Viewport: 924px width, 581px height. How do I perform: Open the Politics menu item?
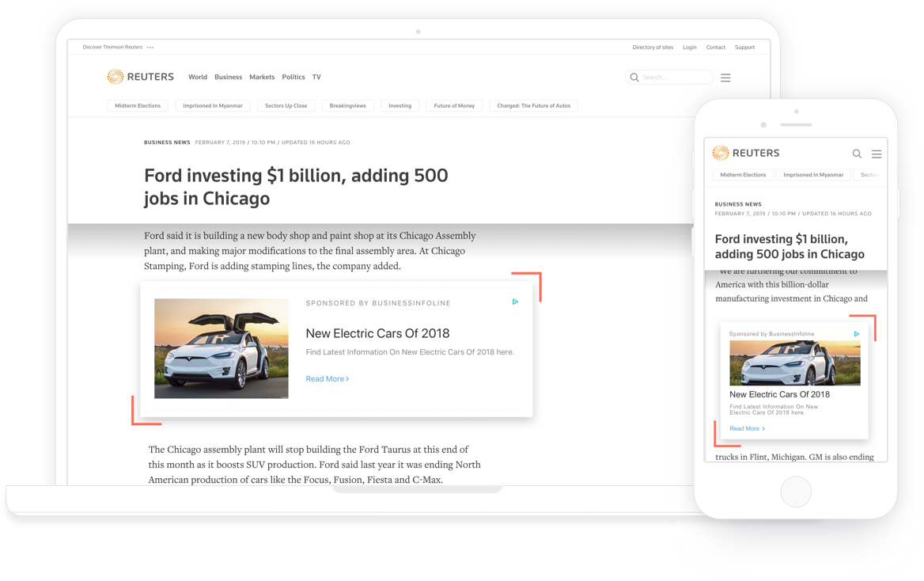(293, 78)
